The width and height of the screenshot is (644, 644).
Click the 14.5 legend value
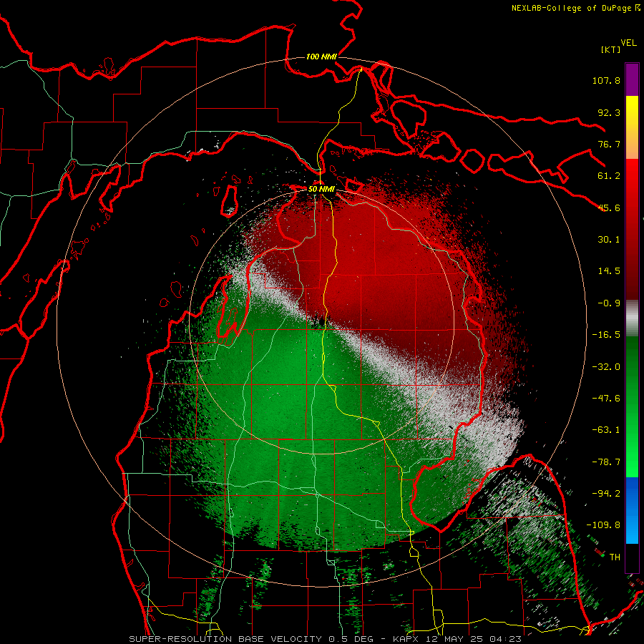609,271
